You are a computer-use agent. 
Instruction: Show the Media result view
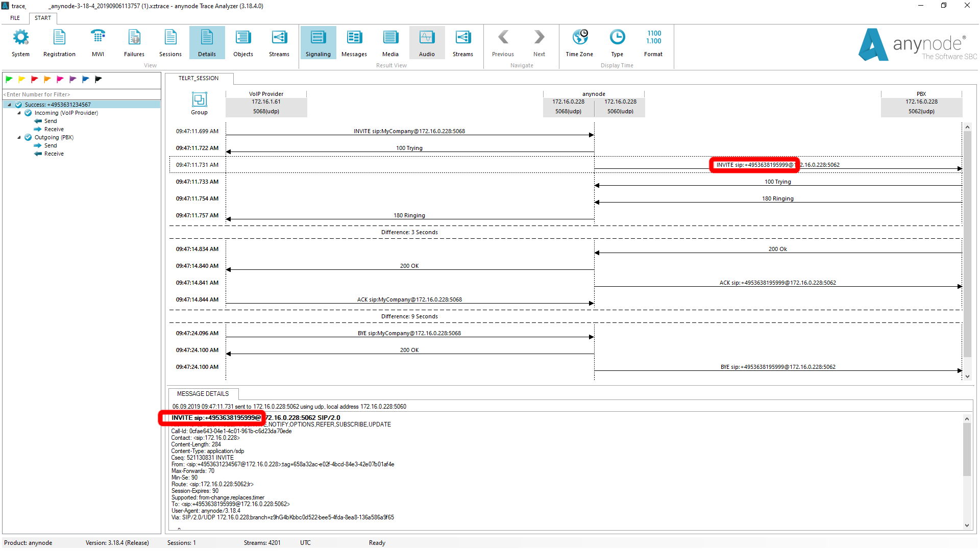coord(390,43)
